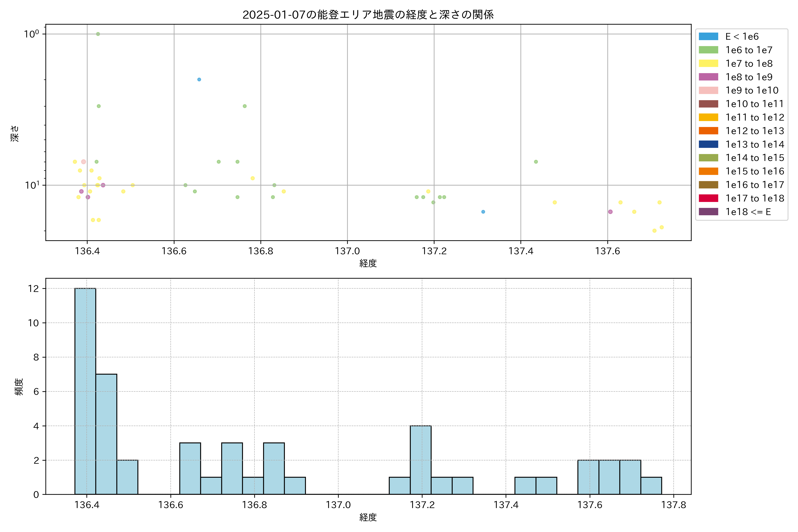This screenshot has height=532, width=798.
Task: Click the chart title text at top
Action: coord(368,15)
